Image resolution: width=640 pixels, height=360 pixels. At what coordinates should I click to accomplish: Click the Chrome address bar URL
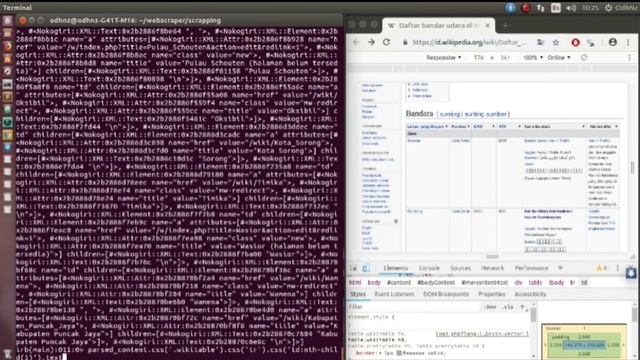[469, 42]
